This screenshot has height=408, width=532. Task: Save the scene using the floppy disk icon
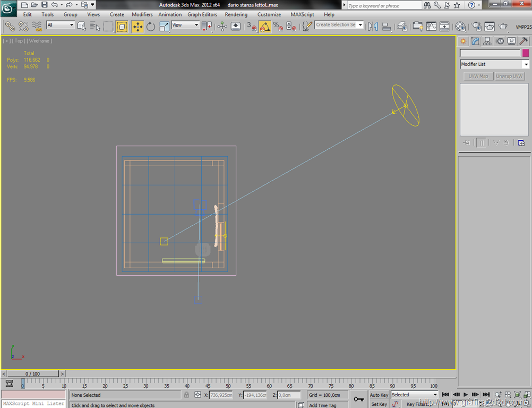click(x=45, y=5)
